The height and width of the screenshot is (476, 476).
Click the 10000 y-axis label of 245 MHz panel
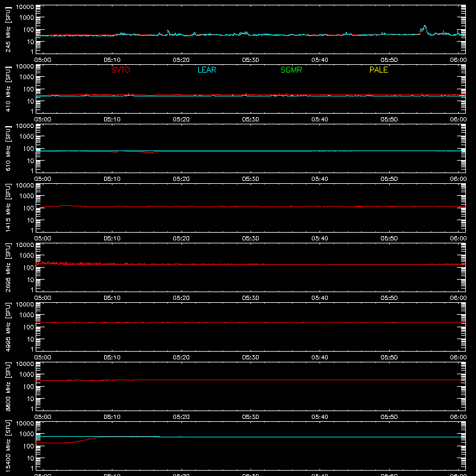click(x=25, y=7)
